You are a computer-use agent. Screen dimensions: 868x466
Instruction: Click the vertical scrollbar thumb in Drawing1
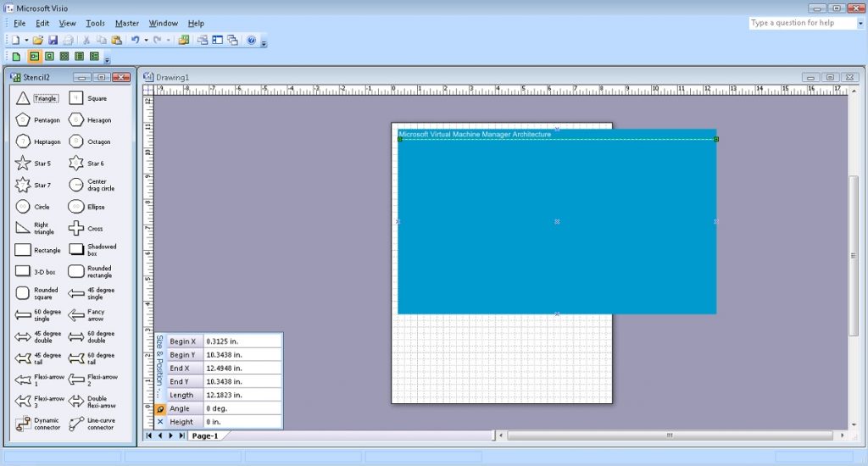[854, 256]
